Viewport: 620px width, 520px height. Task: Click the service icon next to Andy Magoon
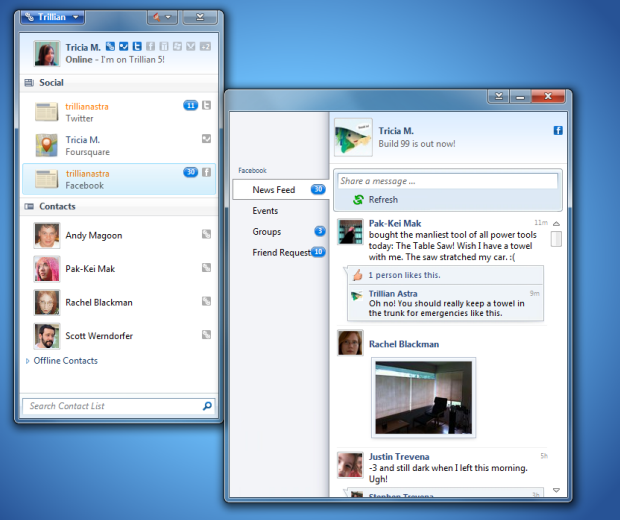point(206,234)
